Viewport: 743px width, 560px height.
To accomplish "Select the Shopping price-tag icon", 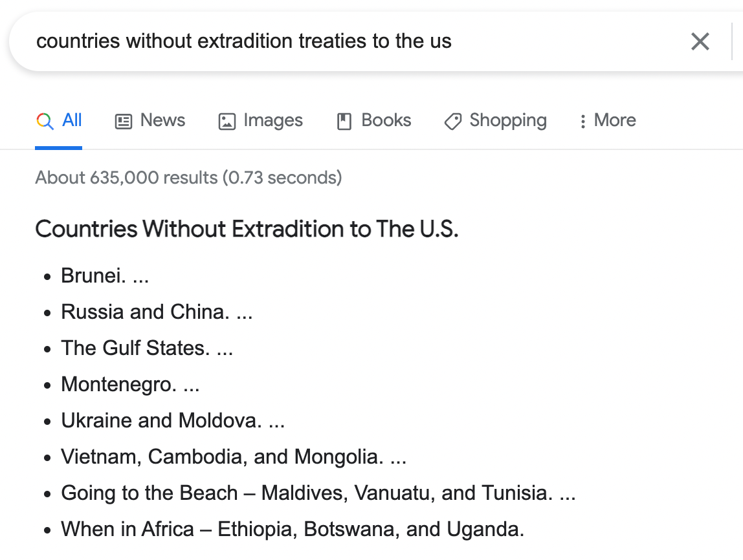I will pos(452,120).
